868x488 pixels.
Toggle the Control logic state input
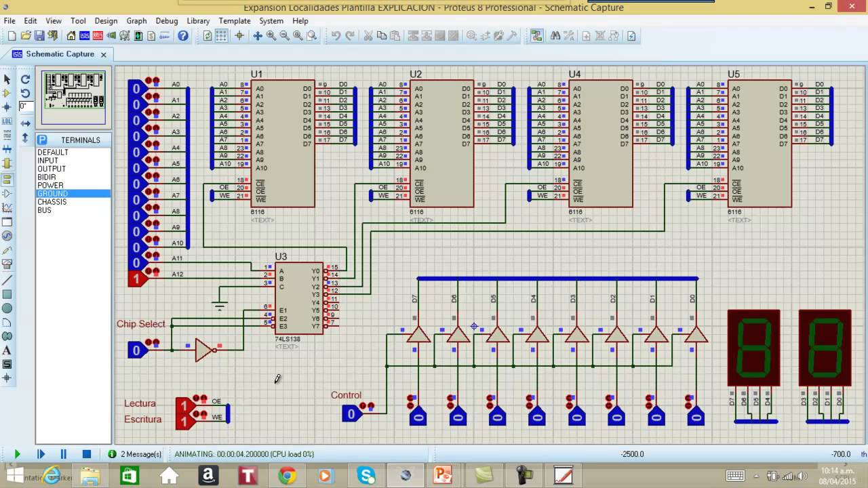tap(351, 413)
